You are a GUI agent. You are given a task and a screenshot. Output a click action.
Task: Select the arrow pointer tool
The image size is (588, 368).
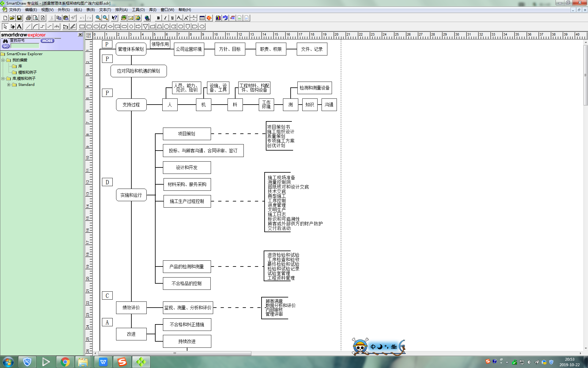coord(5,27)
